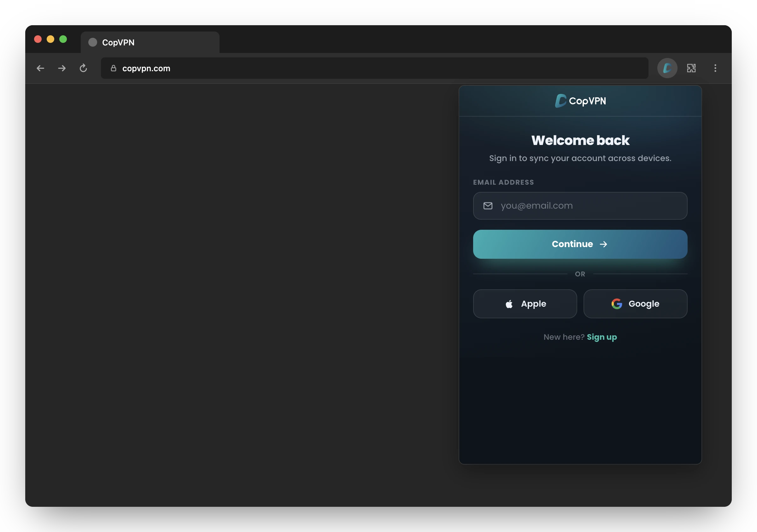The image size is (757, 532).
Task: Open the CopVPN extension icon in toolbar
Action: [667, 68]
